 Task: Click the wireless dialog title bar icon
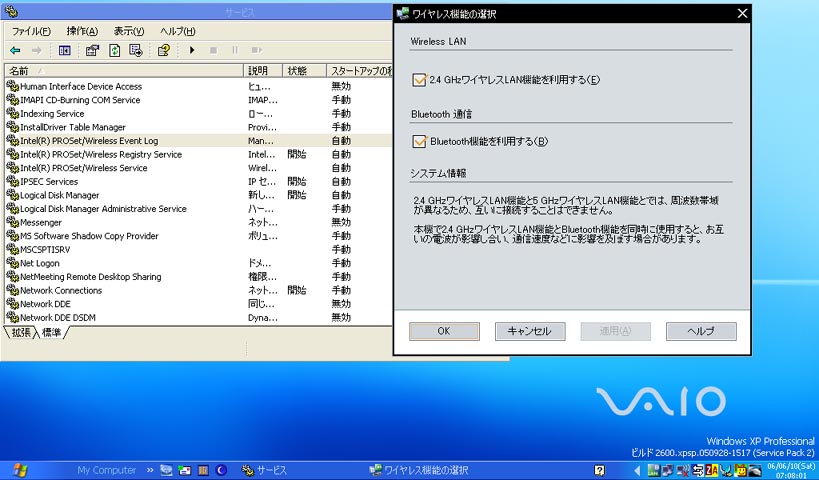tap(402, 14)
